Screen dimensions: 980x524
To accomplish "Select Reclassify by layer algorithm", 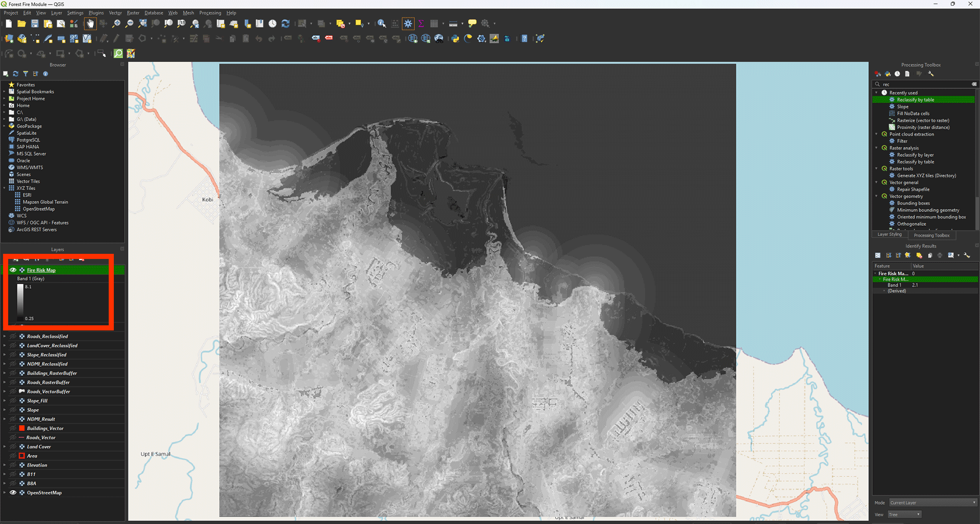I will tap(915, 155).
